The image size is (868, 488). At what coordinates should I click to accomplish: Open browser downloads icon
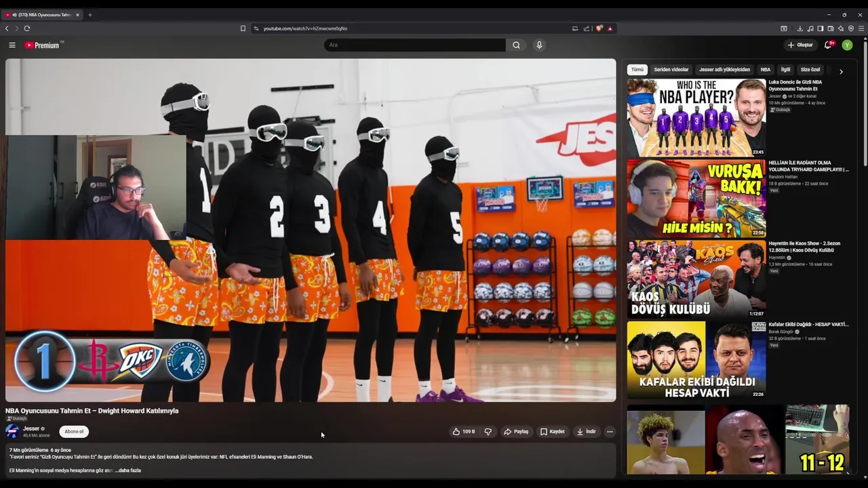click(x=800, y=28)
